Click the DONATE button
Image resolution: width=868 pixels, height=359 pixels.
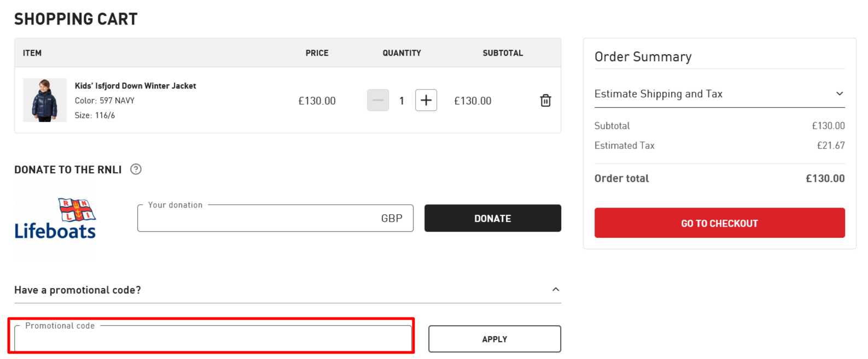click(493, 218)
